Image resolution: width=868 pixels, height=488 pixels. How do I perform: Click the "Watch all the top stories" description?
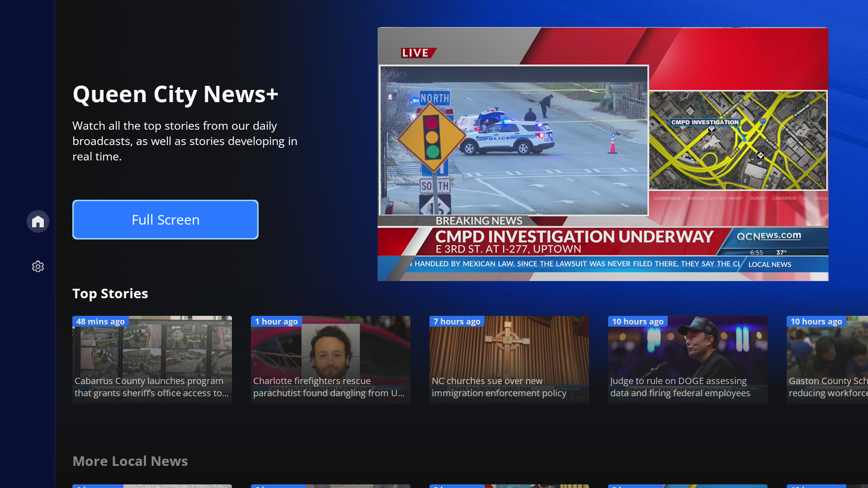[185, 141]
